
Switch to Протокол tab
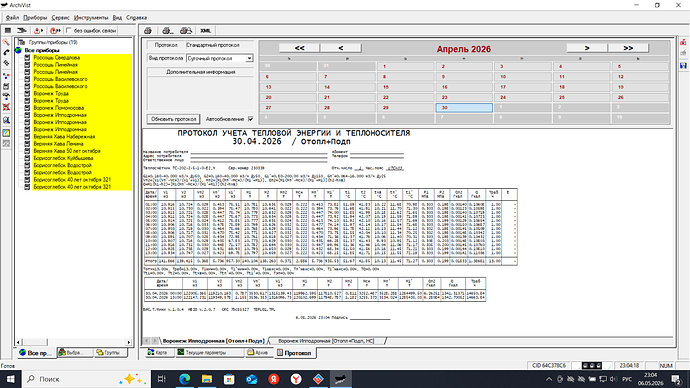(x=295, y=353)
